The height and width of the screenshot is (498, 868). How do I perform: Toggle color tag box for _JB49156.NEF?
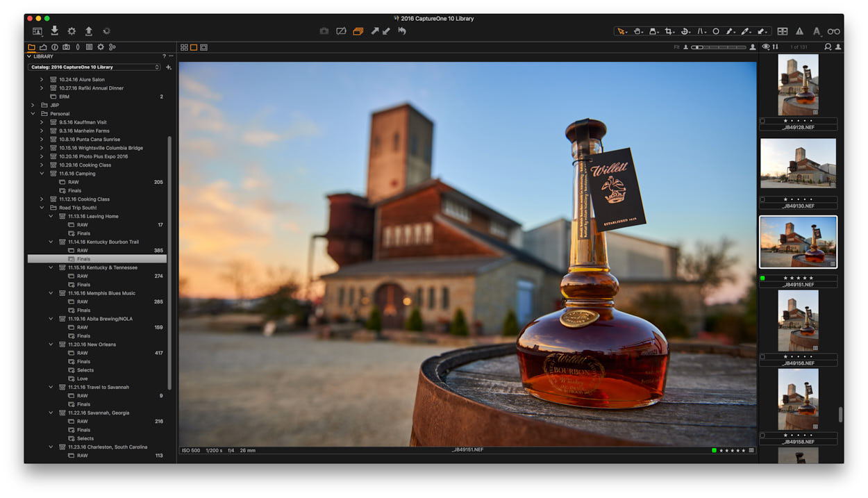coord(762,356)
